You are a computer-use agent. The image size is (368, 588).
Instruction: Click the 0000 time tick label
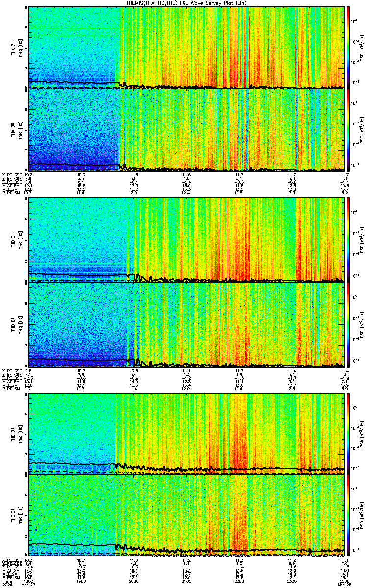344,582
